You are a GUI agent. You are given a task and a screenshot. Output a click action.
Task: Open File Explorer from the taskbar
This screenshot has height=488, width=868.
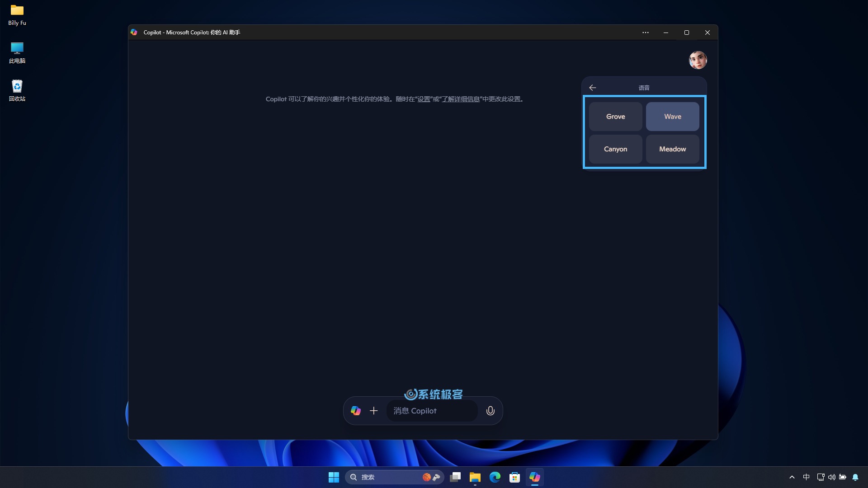475,477
